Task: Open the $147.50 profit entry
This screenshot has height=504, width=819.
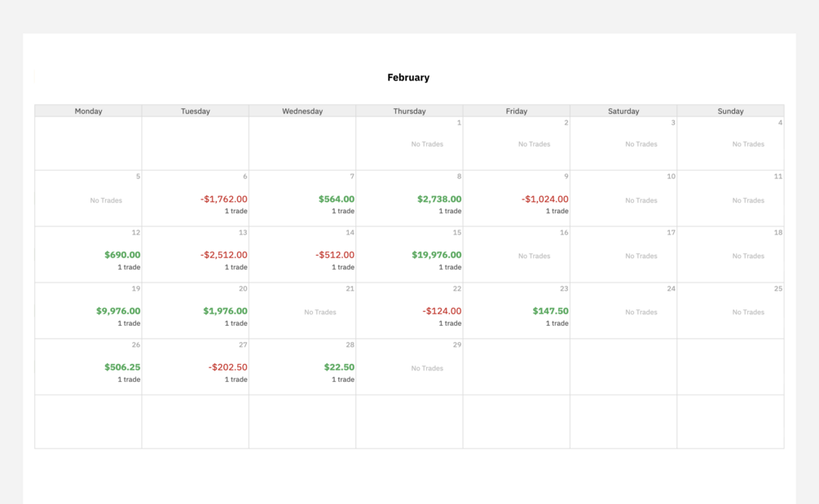Action: click(x=551, y=310)
